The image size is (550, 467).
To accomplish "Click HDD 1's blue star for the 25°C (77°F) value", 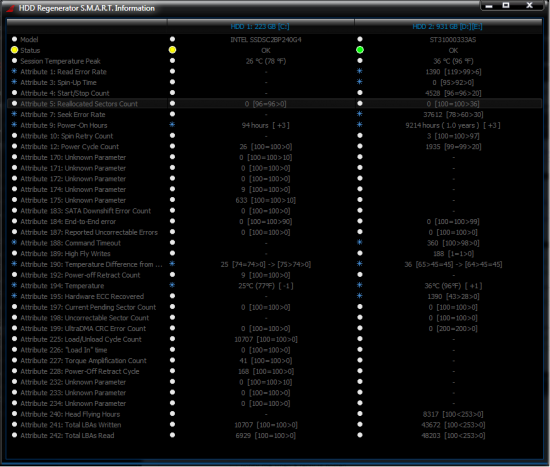I will tap(172, 285).
